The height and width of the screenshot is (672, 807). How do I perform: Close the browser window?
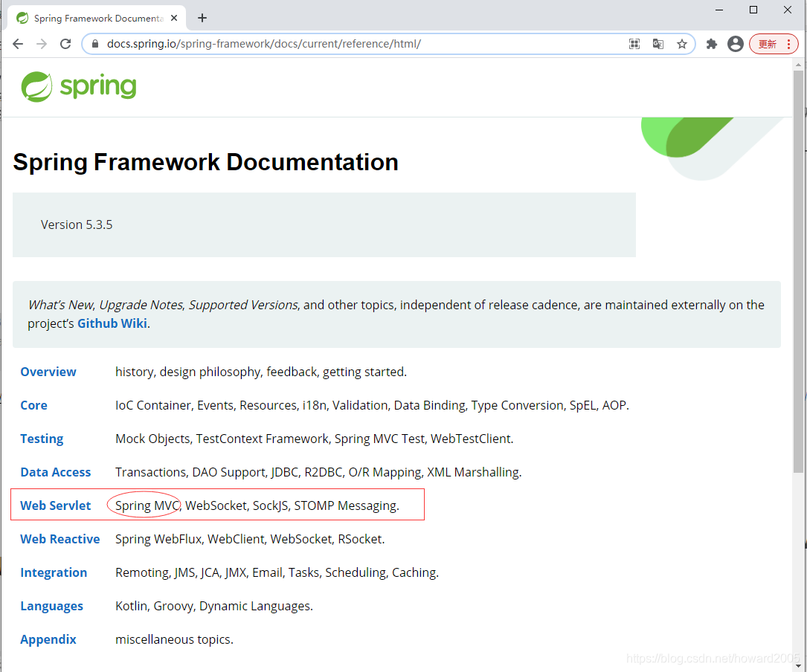788,10
